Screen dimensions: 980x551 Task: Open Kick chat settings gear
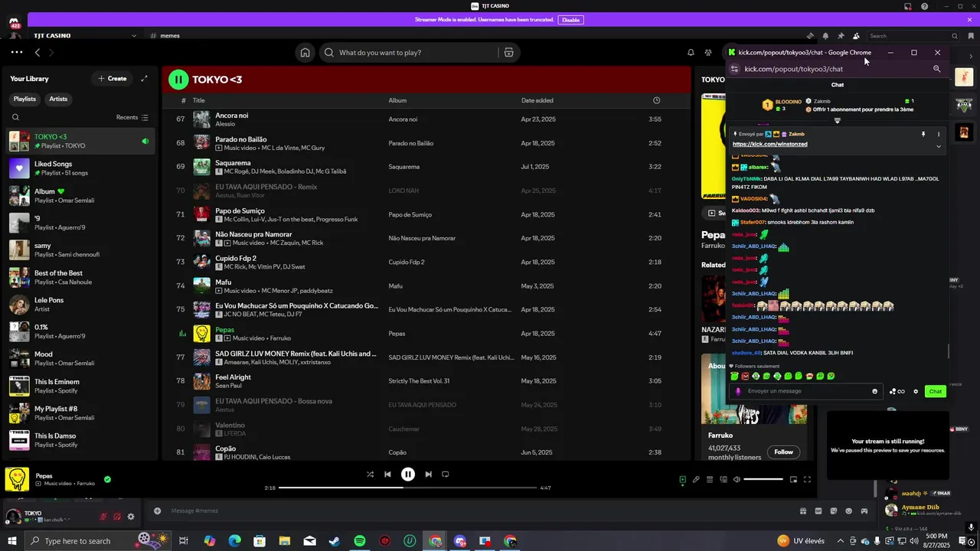(916, 392)
